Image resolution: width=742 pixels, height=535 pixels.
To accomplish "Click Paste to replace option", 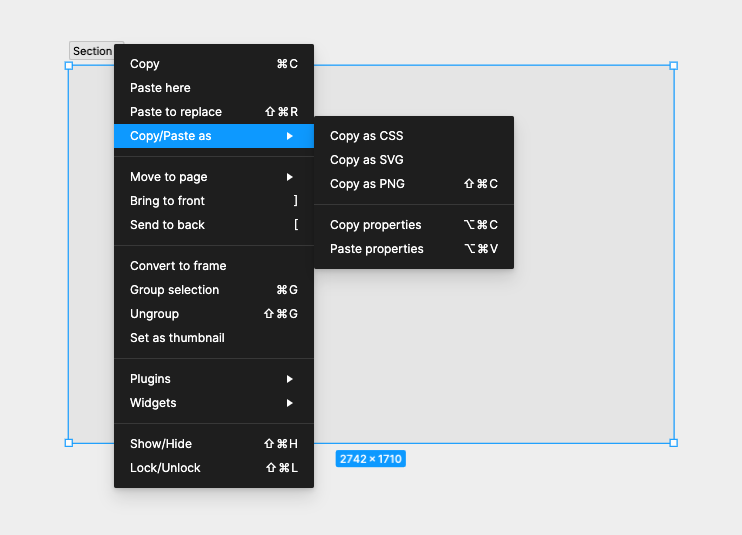I will pyautogui.click(x=214, y=112).
